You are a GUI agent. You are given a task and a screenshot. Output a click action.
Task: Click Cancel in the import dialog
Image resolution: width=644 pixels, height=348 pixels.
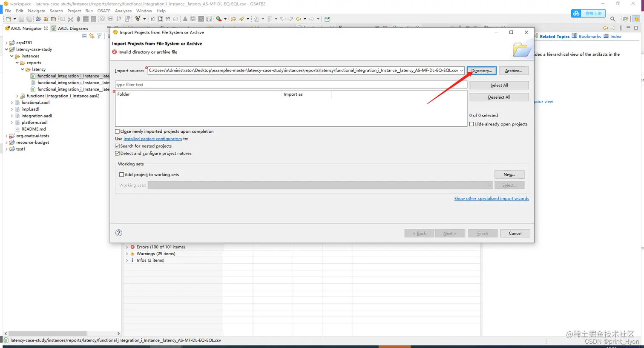click(x=515, y=233)
